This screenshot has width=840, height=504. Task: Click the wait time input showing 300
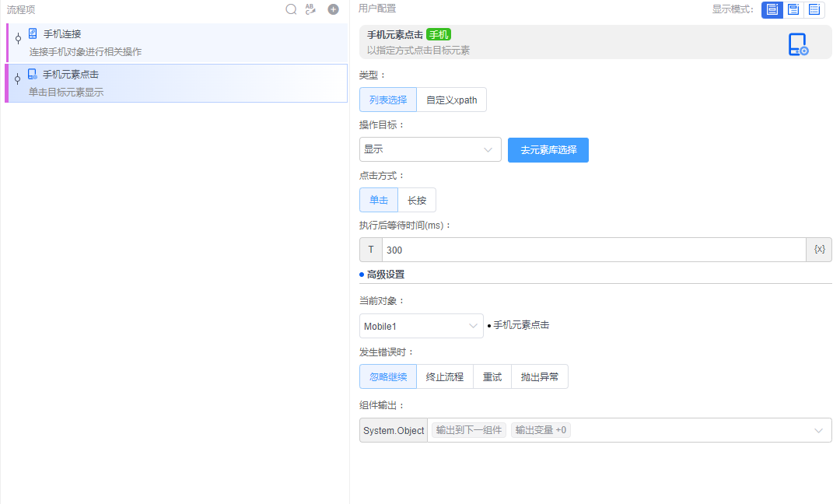544,250
